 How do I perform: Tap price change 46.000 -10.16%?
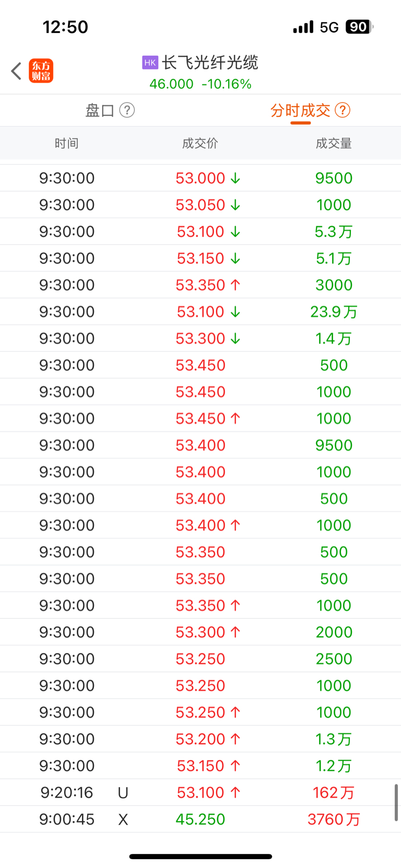click(x=200, y=84)
